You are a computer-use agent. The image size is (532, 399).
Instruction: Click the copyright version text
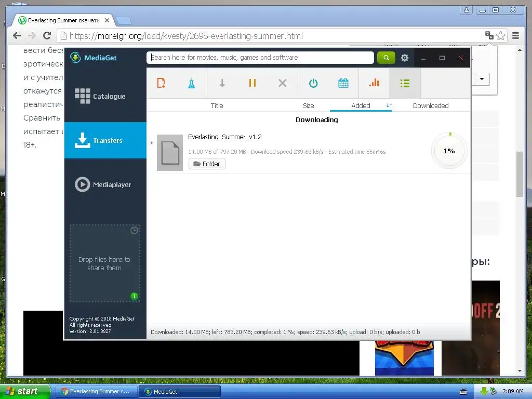[x=102, y=325]
